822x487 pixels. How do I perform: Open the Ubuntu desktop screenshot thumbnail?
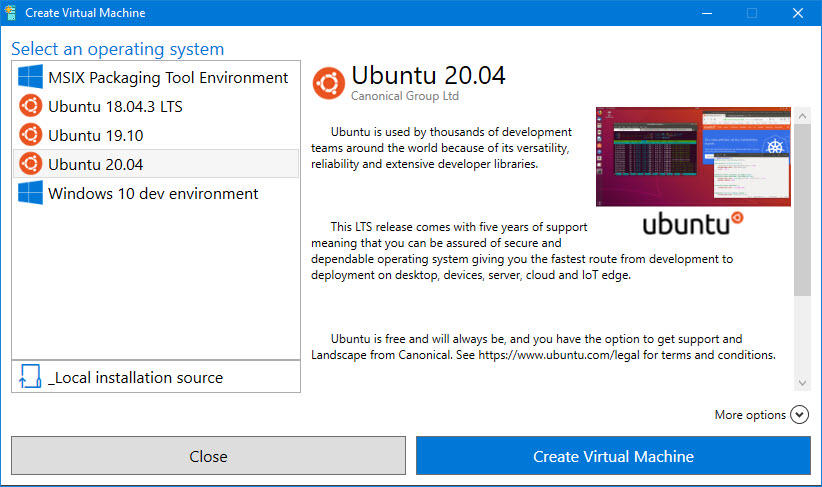pyautogui.click(x=693, y=156)
